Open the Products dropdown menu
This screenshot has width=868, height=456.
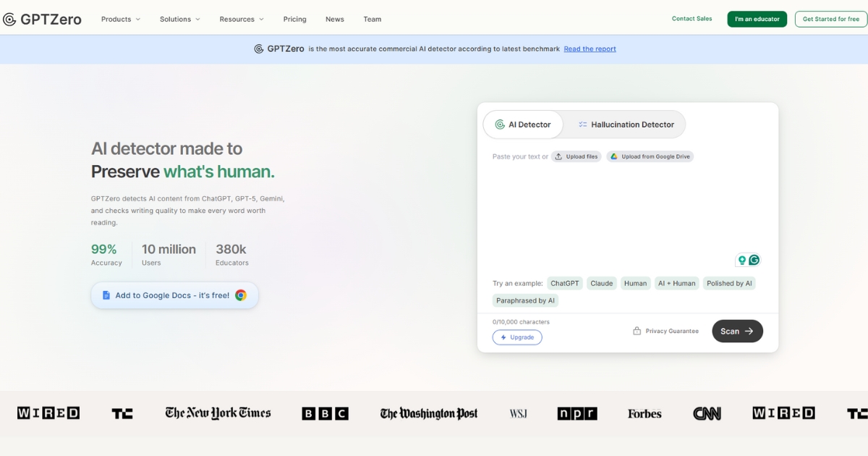pos(120,19)
